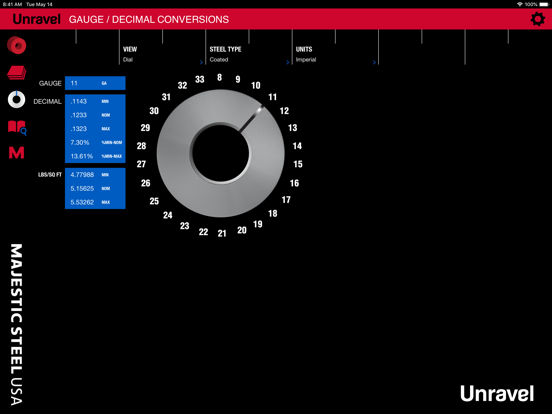Screen dimensions: 552x414
Task: Select gauge 23 on the dial
Action: pos(184,226)
